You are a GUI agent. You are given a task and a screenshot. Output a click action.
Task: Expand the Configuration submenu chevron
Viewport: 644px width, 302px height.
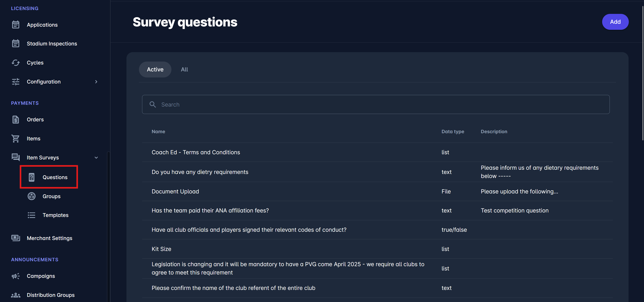click(96, 82)
